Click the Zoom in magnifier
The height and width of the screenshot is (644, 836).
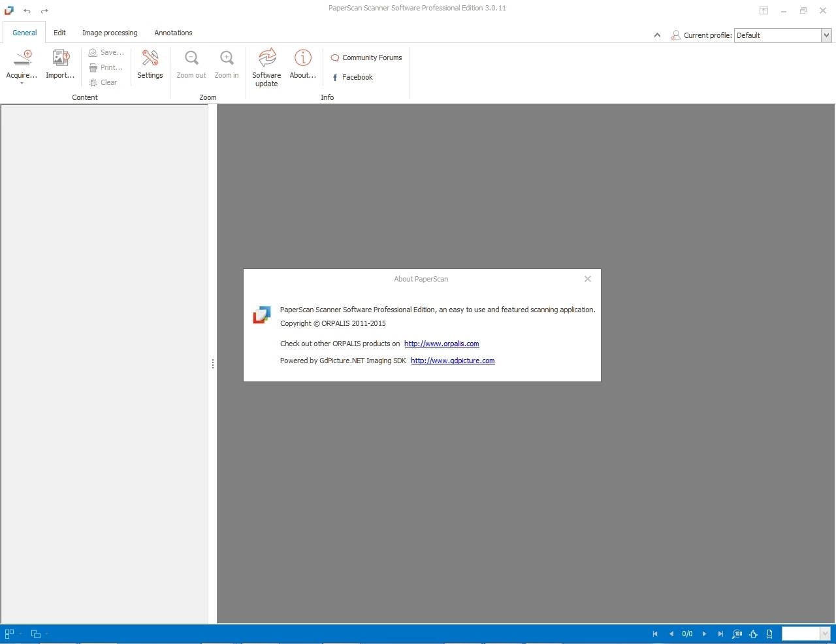coord(227,58)
